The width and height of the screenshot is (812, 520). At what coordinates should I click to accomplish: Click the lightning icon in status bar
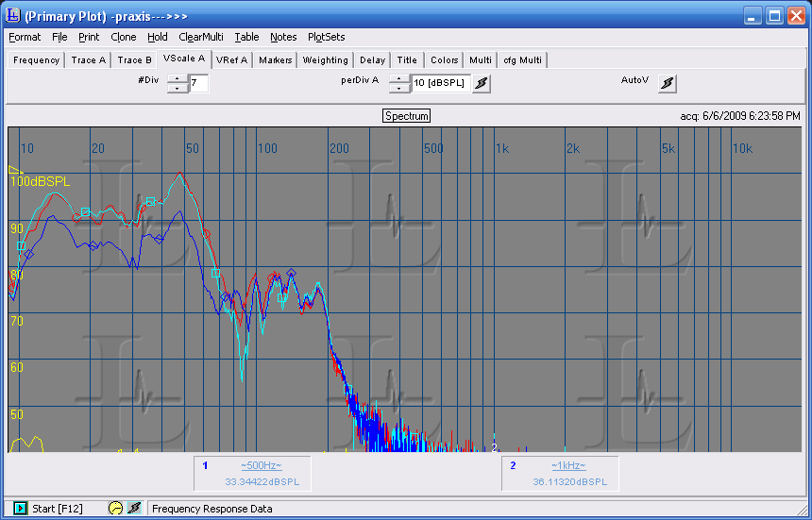point(135,508)
